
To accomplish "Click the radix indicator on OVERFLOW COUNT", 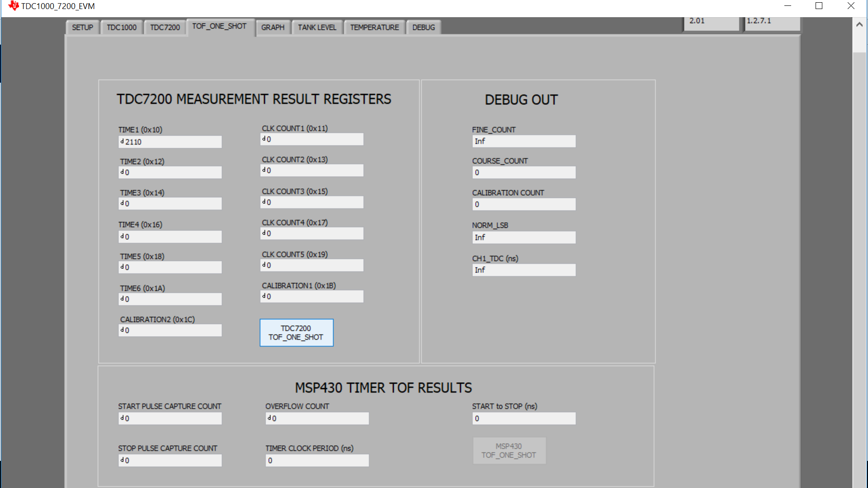I will pyautogui.click(x=269, y=418).
